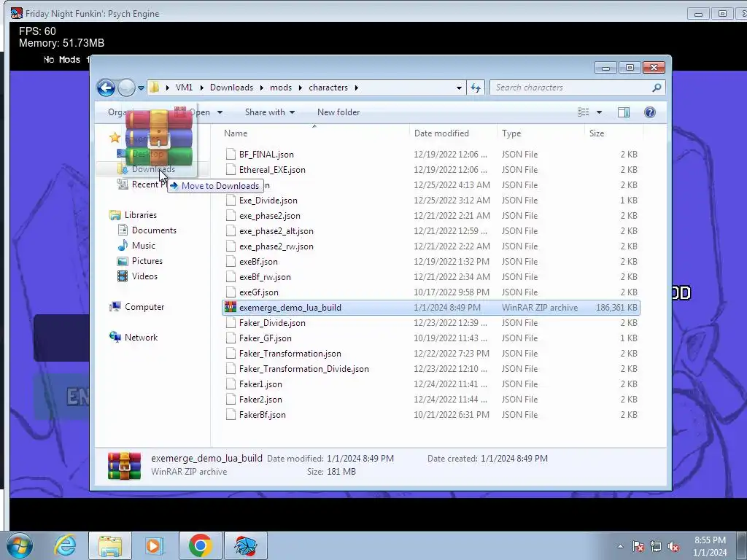Image resolution: width=747 pixels, height=560 pixels.
Task: Click the mods breadcrumb segment
Action: [x=281, y=87]
